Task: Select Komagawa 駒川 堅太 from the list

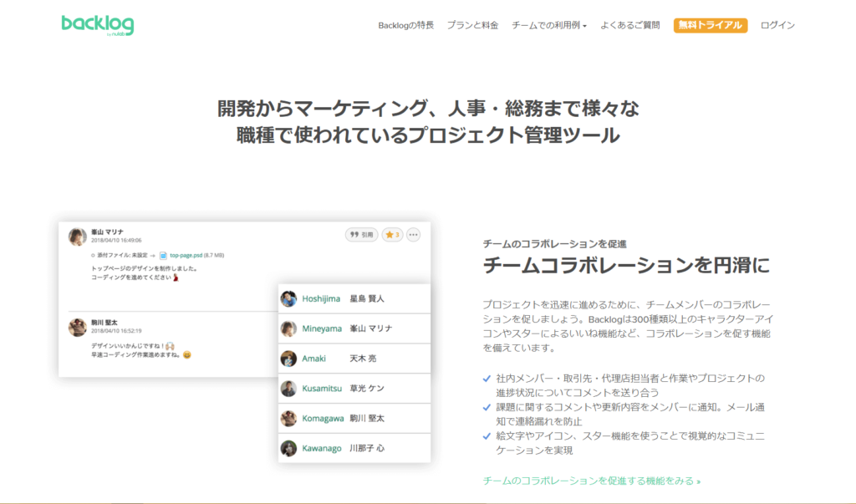Action: pos(354,418)
